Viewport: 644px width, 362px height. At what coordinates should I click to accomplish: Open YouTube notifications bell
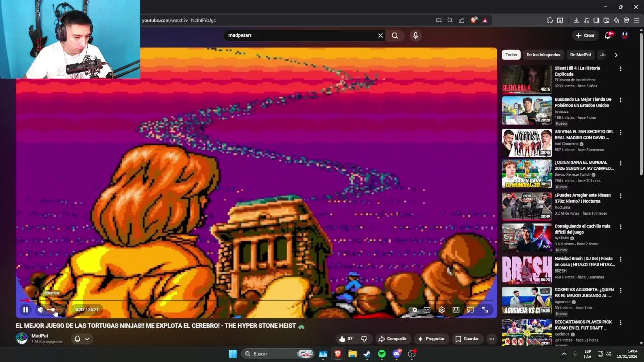608,35
